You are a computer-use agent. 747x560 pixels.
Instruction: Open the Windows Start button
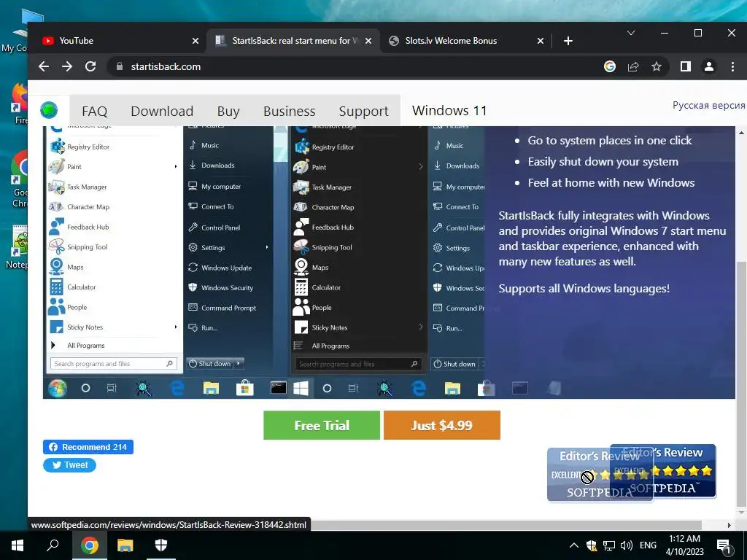(18, 545)
